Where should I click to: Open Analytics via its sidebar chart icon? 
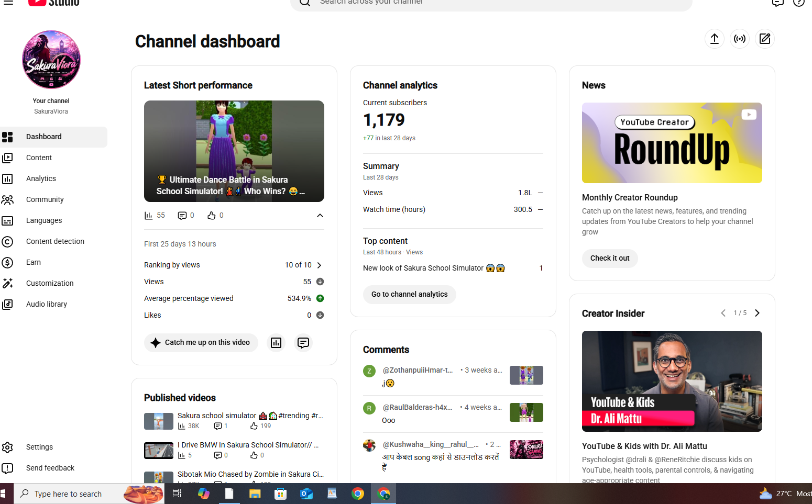click(x=7, y=179)
